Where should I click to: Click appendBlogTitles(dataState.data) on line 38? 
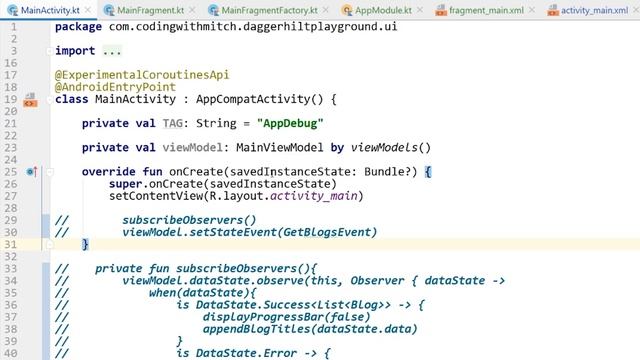tap(310, 329)
